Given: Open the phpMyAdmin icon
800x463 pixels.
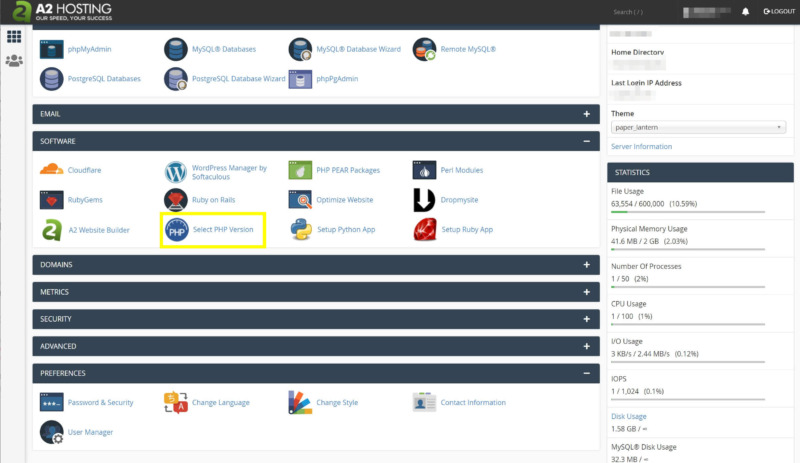Looking at the screenshot, I should (x=52, y=49).
